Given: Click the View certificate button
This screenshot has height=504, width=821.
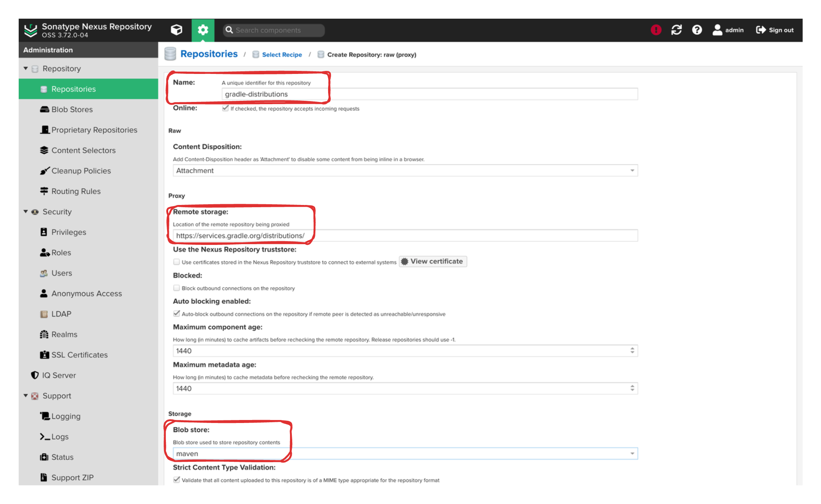Looking at the screenshot, I should point(433,261).
